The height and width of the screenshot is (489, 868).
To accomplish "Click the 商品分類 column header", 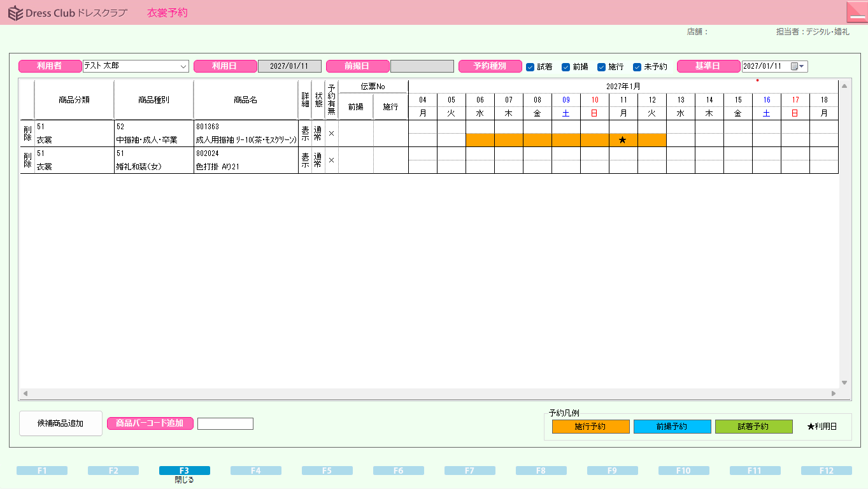I will click(x=74, y=100).
